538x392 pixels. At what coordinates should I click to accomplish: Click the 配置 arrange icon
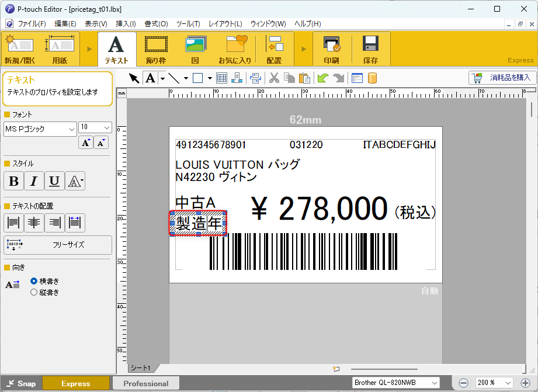click(274, 49)
